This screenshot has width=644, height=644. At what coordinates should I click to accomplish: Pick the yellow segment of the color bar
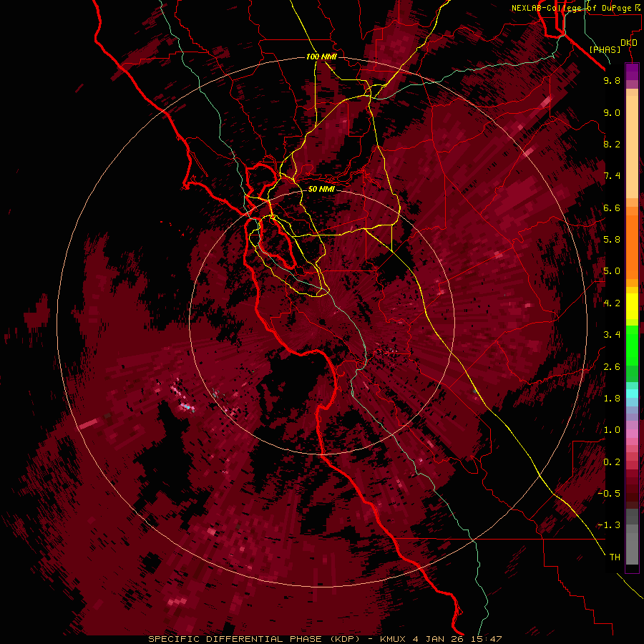632,306
